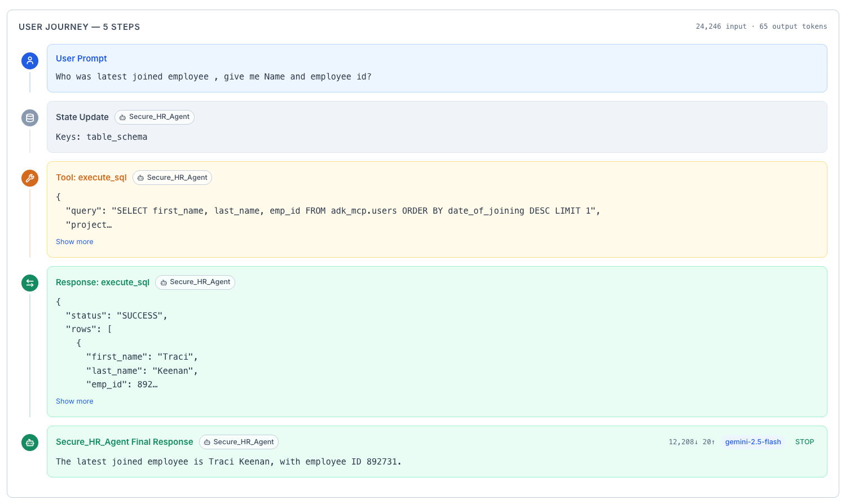This screenshot has width=850, height=504.
Task: Open the gemini-2.5-flash model label
Action: pos(753,442)
